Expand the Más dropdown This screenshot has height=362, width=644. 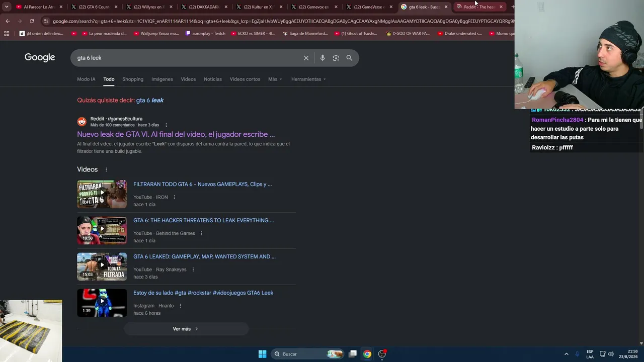[275, 79]
